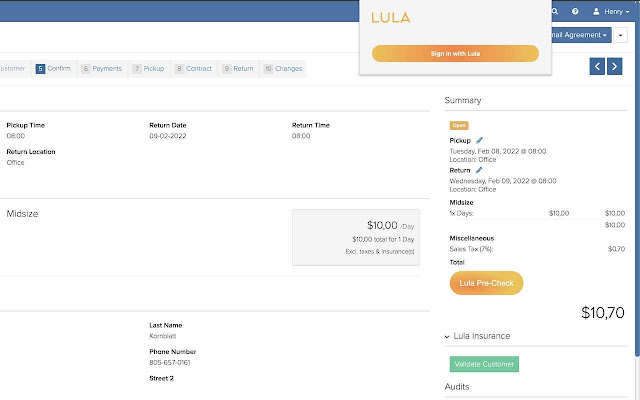Click the Midsize vehicle class heading
This screenshot has height=400, width=640.
[x=22, y=214]
